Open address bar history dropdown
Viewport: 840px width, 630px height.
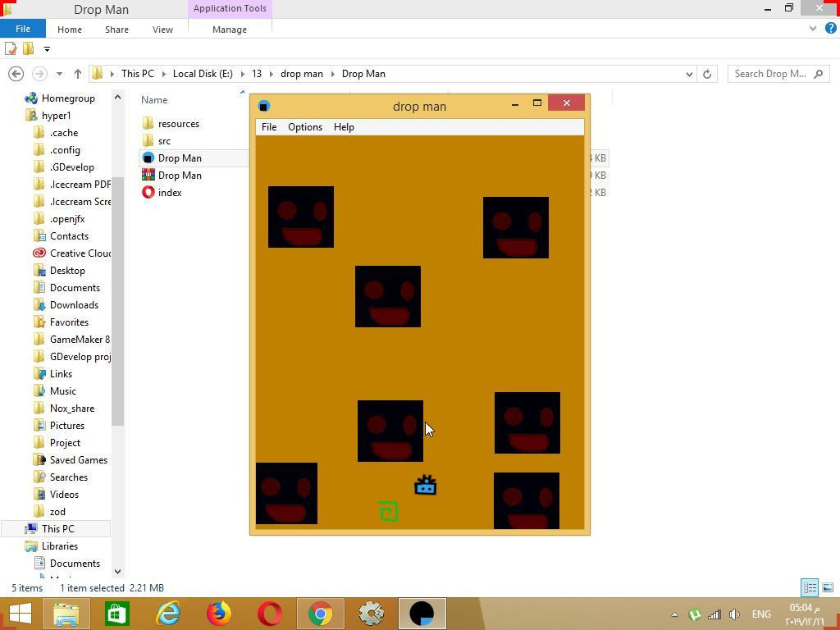coord(689,75)
